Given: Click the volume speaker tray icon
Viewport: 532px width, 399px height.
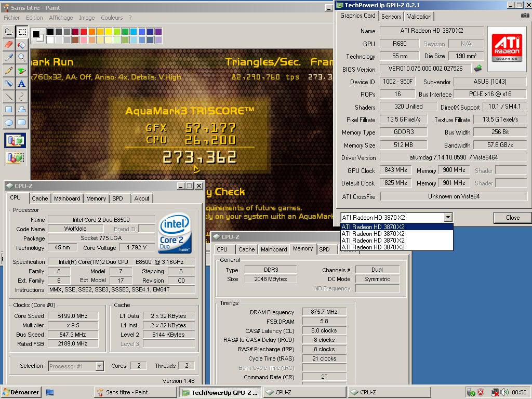Looking at the screenshot, I should pyautogui.click(x=504, y=393).
